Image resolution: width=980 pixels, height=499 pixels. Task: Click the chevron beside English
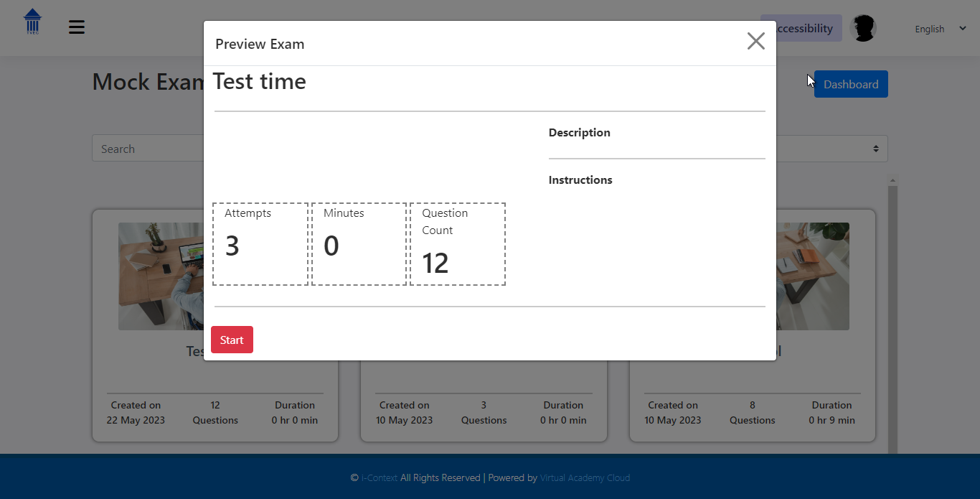[962, 29]
